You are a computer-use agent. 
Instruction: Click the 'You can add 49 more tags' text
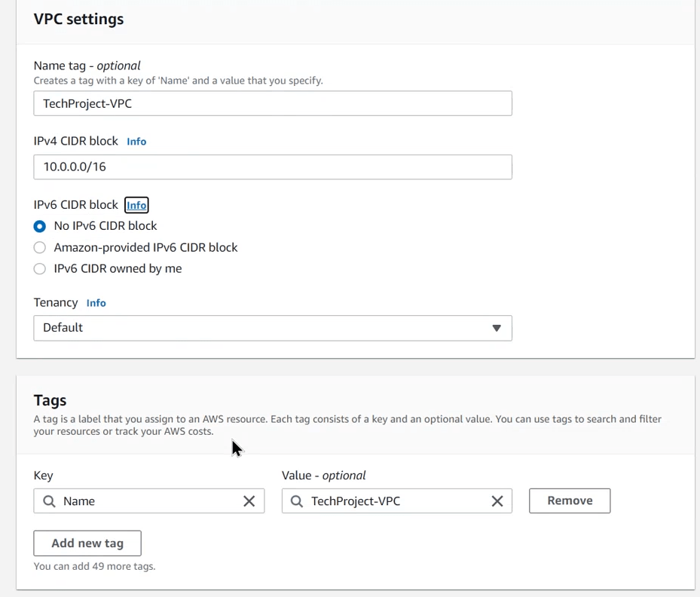pyautogui.click(x=94, y=566)
